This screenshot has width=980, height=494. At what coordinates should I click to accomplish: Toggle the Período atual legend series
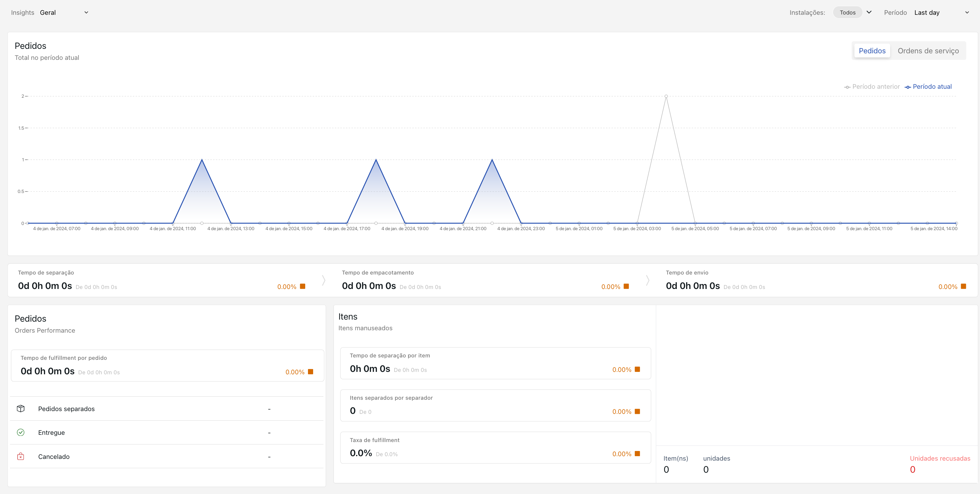click(928, 87)
